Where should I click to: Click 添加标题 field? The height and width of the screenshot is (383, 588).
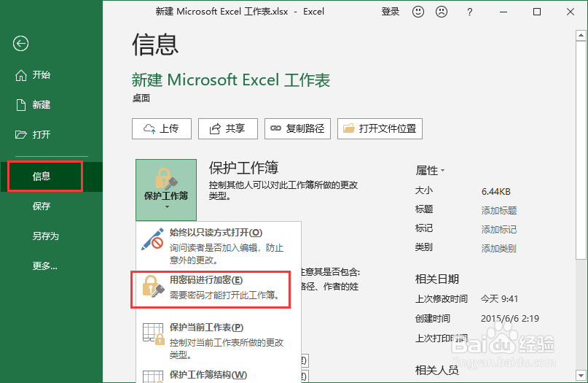499,211
